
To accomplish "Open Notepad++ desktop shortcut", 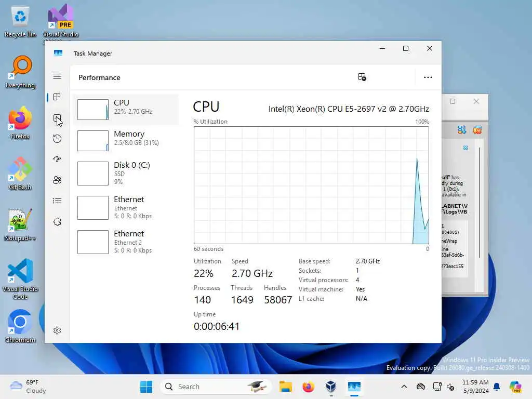I will click(x=20, y=224).
